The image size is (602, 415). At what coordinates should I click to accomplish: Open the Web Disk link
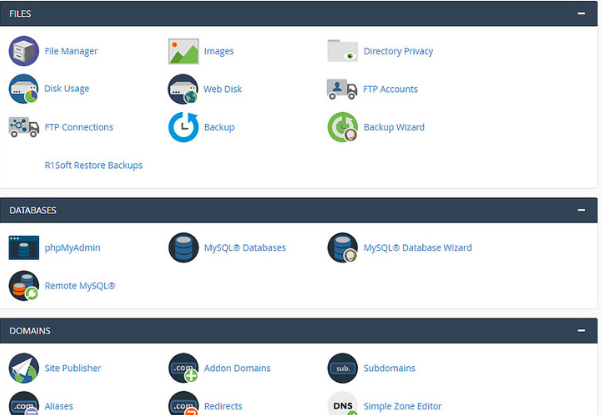tap(223, 89)
